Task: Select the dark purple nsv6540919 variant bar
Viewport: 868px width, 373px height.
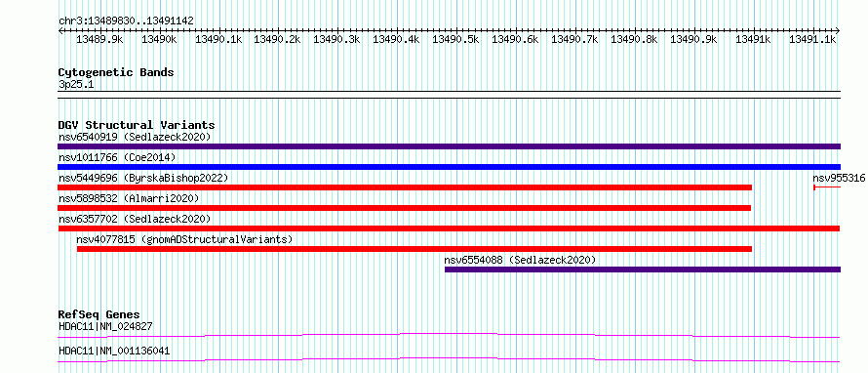Action: click(x=449, y=146)
